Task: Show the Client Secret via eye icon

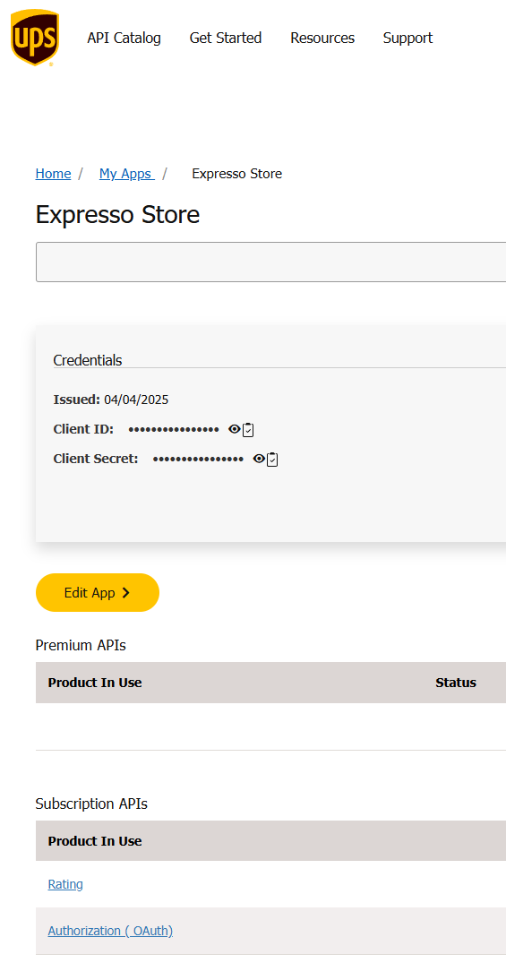Action: (x=259, y=459)
